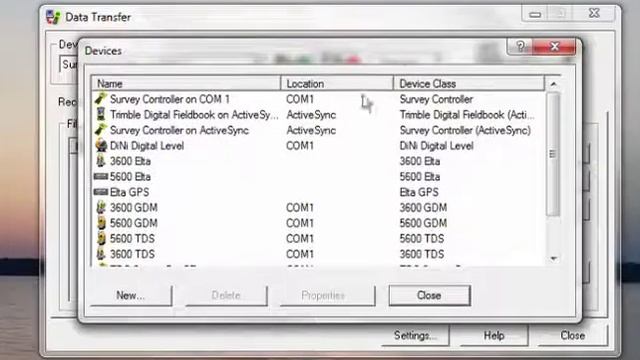Click the Survey Controller on ActiveSync icon
The height and width of the screenshot is (360, 640).
tap(101, 130)
